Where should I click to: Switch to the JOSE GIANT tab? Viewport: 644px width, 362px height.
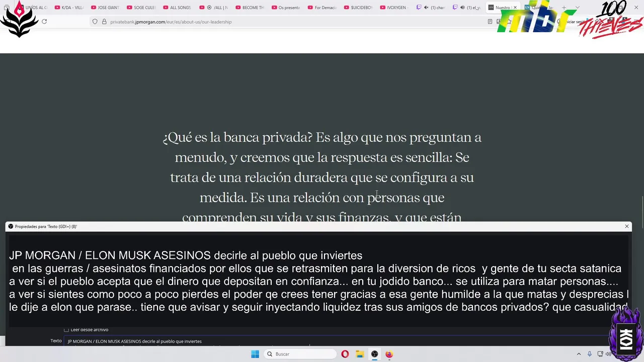point(106,8)
